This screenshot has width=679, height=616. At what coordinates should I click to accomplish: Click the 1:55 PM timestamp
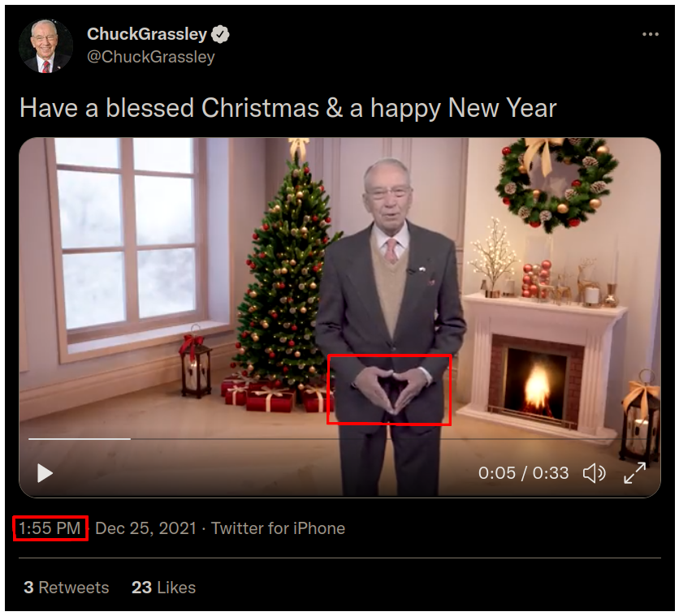click(x=50, y=528)
